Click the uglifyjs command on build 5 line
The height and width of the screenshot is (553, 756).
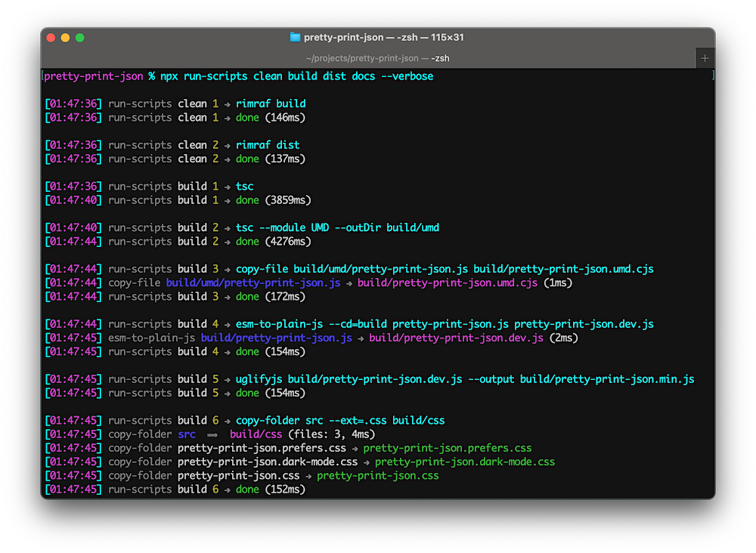coord(465,379)
